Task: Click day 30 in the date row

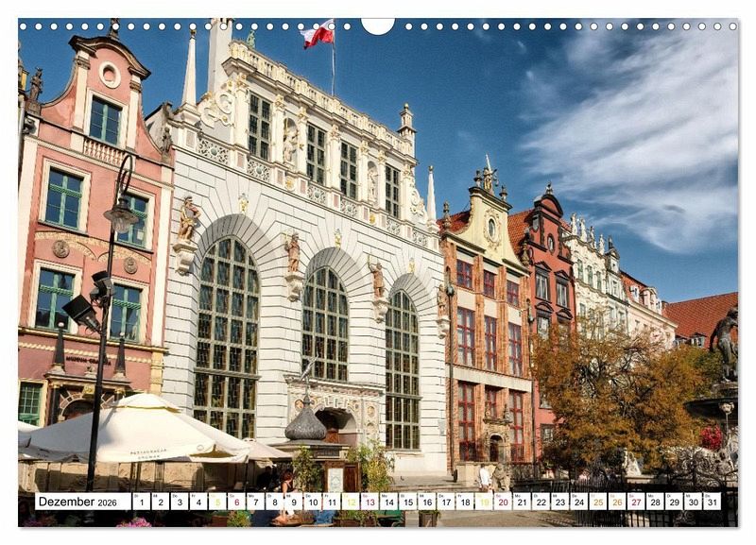Action: coord(694,502)
